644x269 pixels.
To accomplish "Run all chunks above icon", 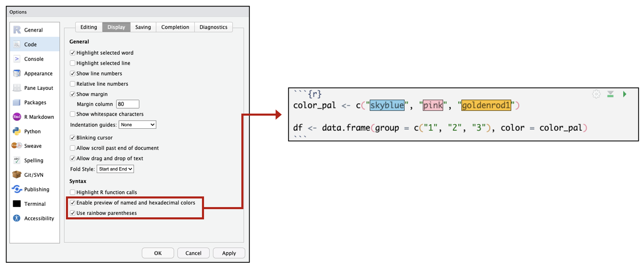I will (610, 94).
